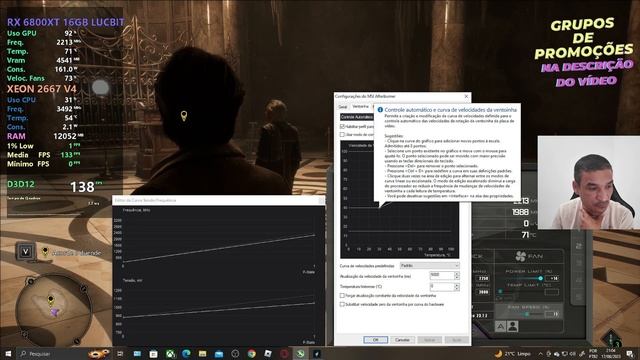Enable Forçar atualização constante checkbox
Image resolution: width=640 pixels, height=360 pixels.
[x=342, y=295]
